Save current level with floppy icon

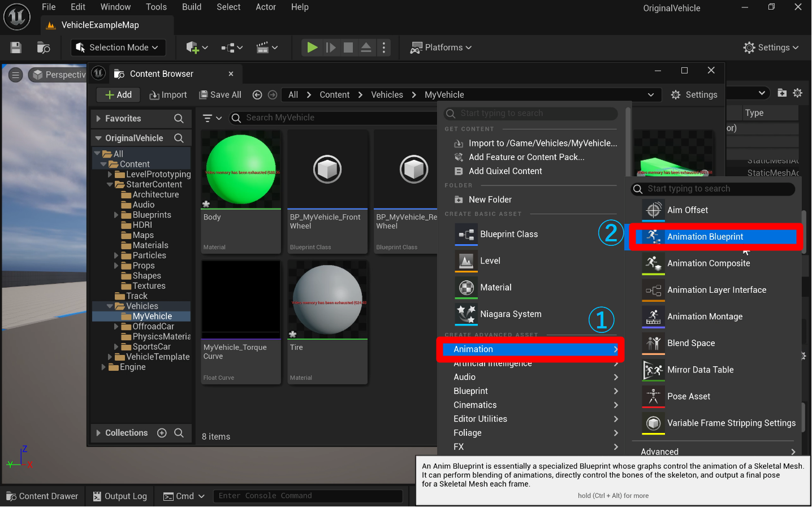point(16,47)
